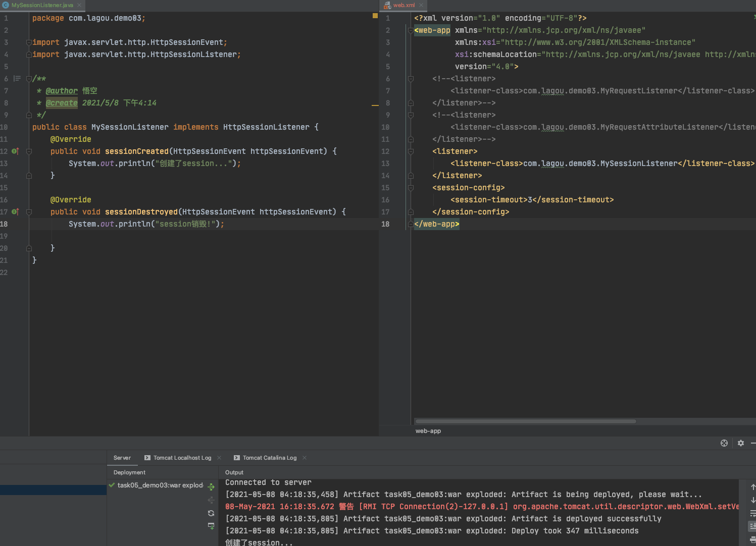756x546 pixels.
Task: Click the session-timeout value 3
Action: pos(530,200)
